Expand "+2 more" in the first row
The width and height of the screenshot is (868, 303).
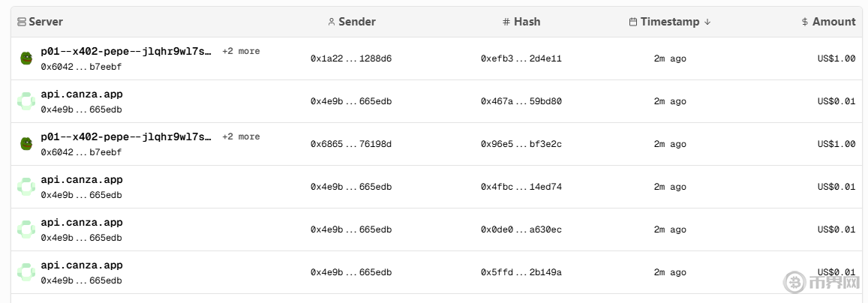pyautogui.click(x=241, y=51)
